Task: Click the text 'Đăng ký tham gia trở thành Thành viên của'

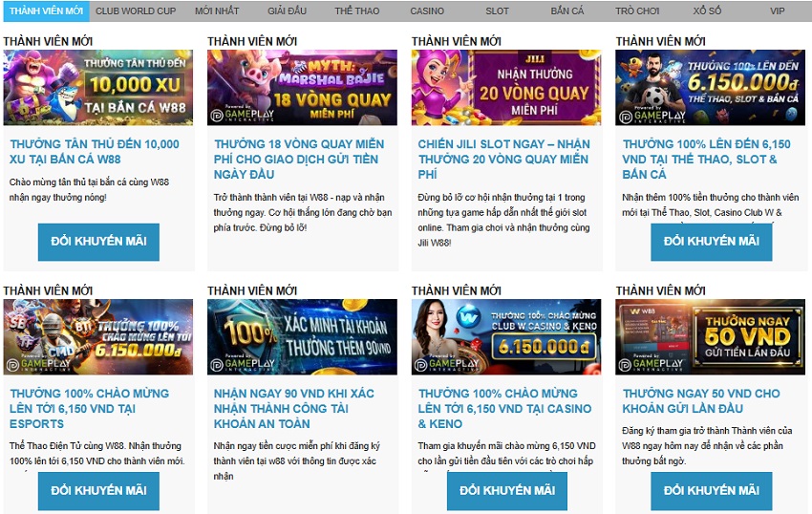Action: pos(707,431)
